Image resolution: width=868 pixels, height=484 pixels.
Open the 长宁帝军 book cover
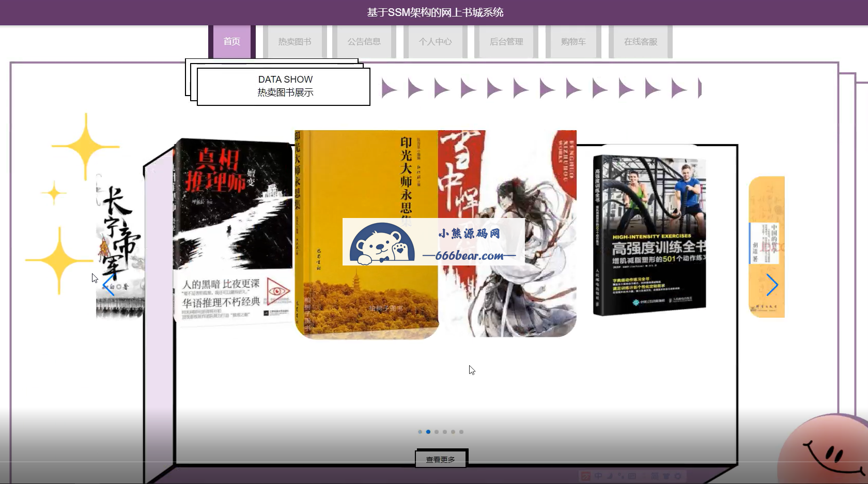pos(120,247)
